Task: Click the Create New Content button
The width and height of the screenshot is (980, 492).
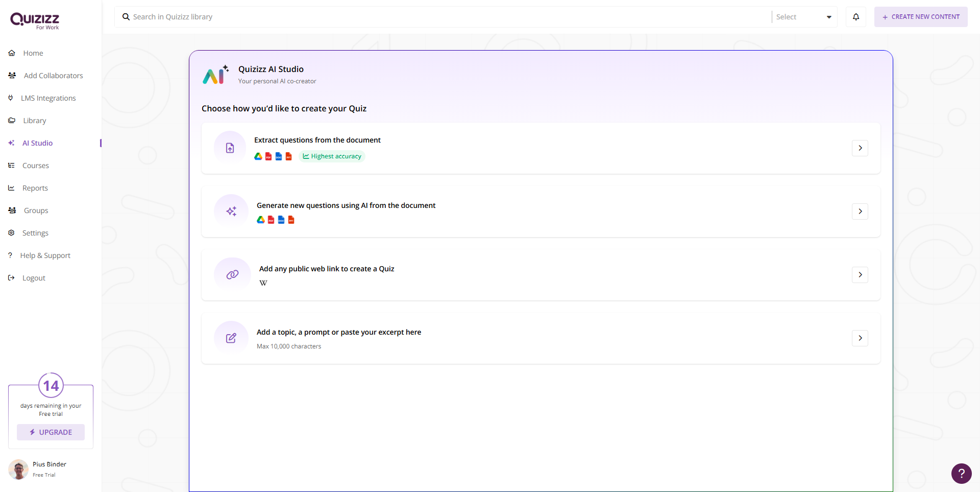Action: (921, 17)
